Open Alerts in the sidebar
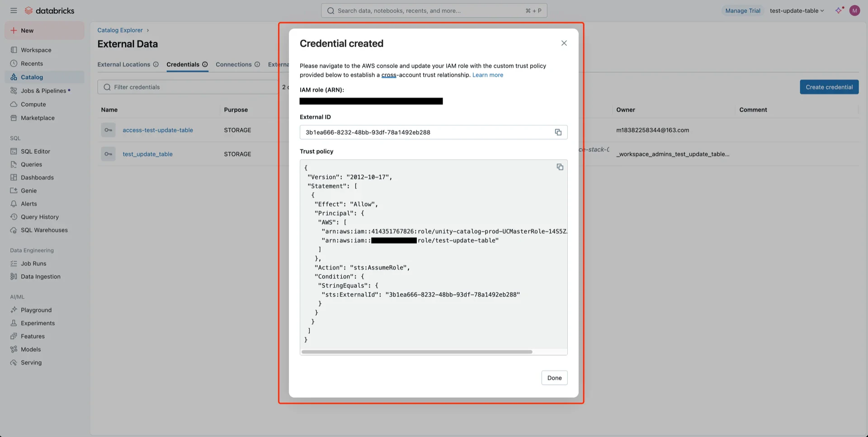This screenshot has height=437, width=868. (x=44, y=204)
